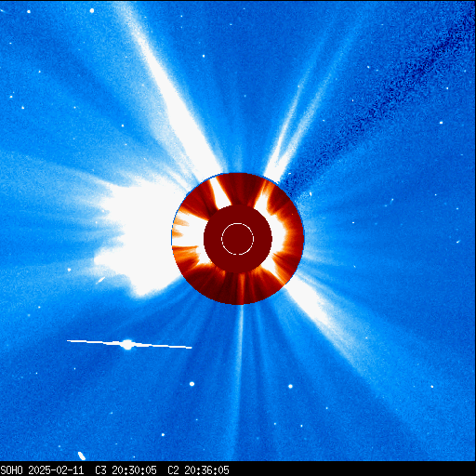Click the C3 timestamp 20:30:05

tap(134, 470)
